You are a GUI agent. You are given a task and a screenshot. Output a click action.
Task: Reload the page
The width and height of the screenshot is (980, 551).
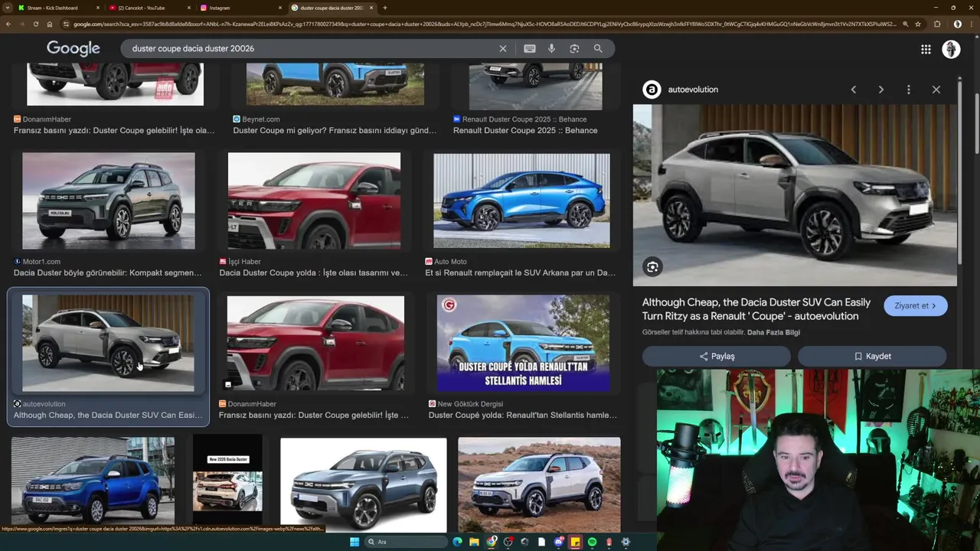(36, 24)
